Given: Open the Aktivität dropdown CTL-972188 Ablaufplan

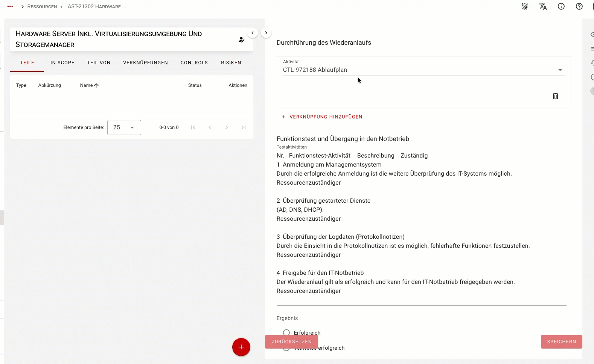Looking at the screenshot, I should pos(423,70).
